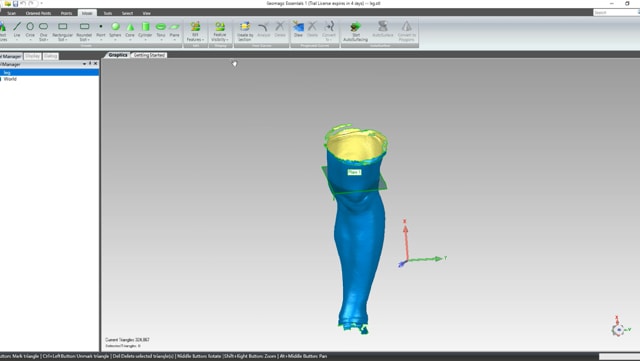Select the Cylinder feature tool
The height and width of the screenshot is (361, 640).
click(x=145, y=31)
